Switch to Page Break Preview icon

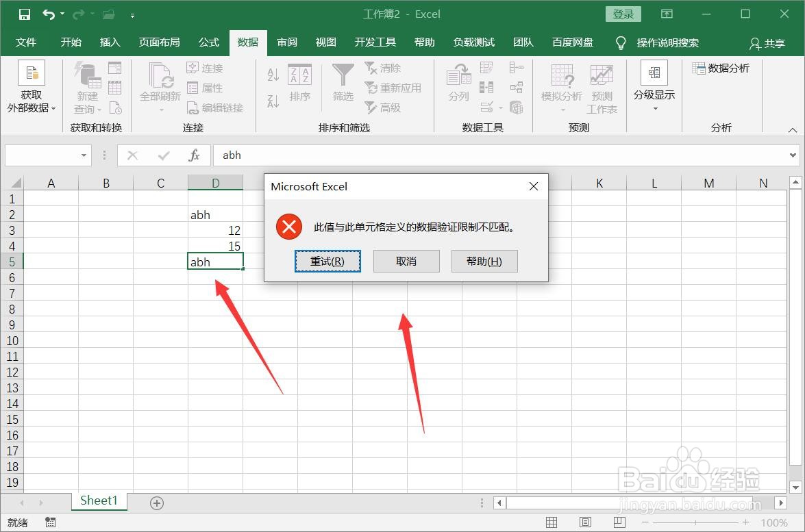click(619, 522)
